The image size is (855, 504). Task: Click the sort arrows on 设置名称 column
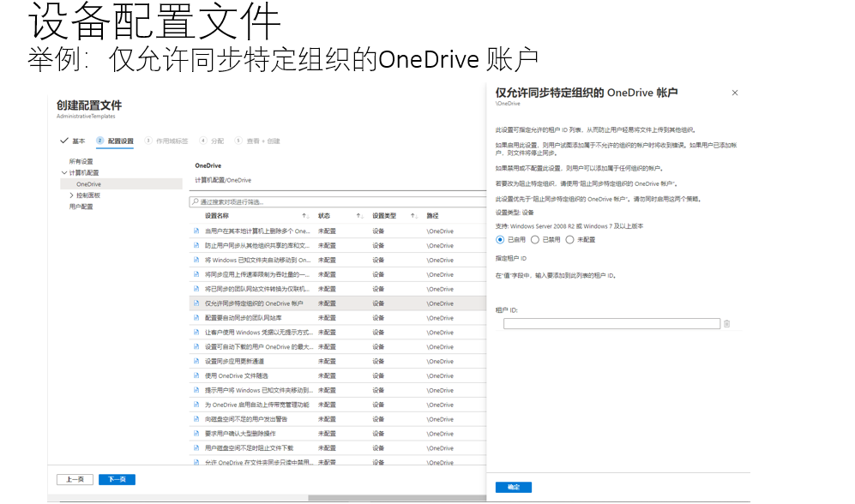[x=307, y=215]
